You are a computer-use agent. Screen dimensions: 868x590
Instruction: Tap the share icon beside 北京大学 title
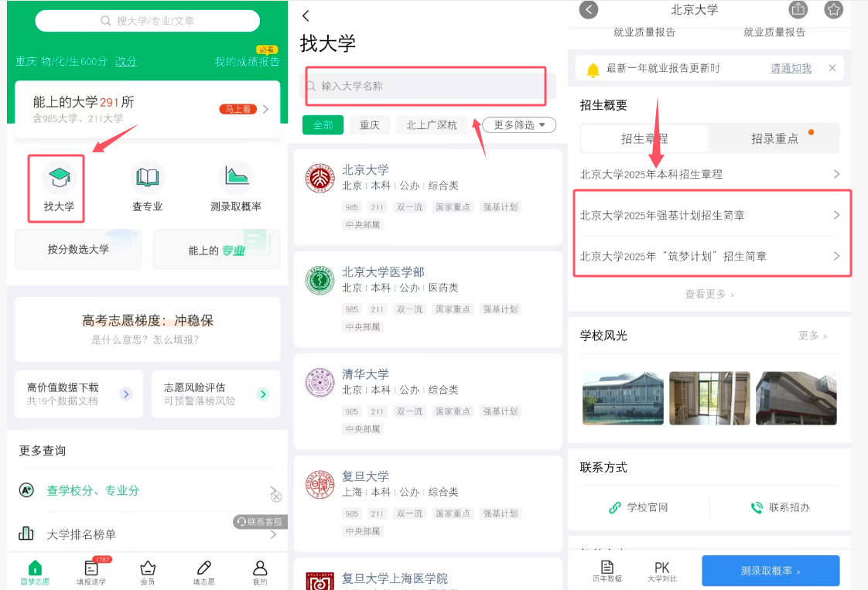pos(798,9)
